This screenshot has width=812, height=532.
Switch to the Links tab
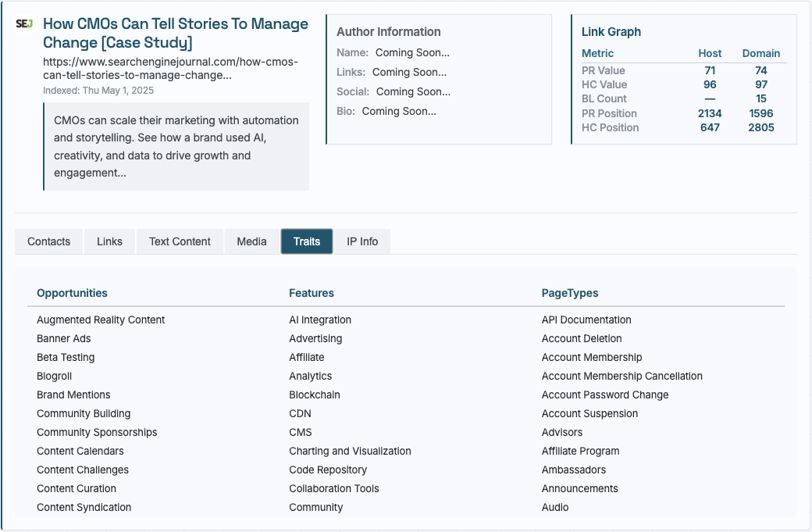(110, 241)
